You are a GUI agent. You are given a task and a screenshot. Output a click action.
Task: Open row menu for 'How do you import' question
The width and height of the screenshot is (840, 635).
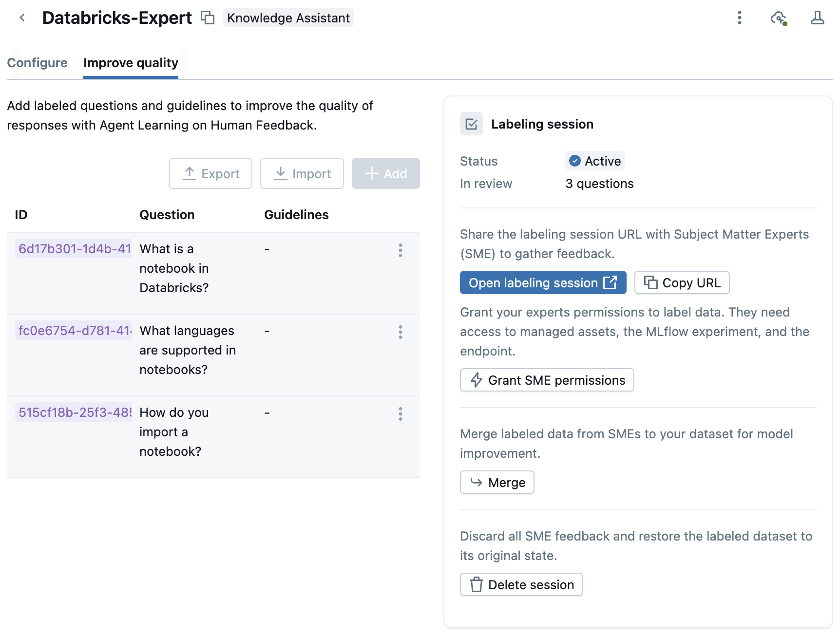coord(401,414)
